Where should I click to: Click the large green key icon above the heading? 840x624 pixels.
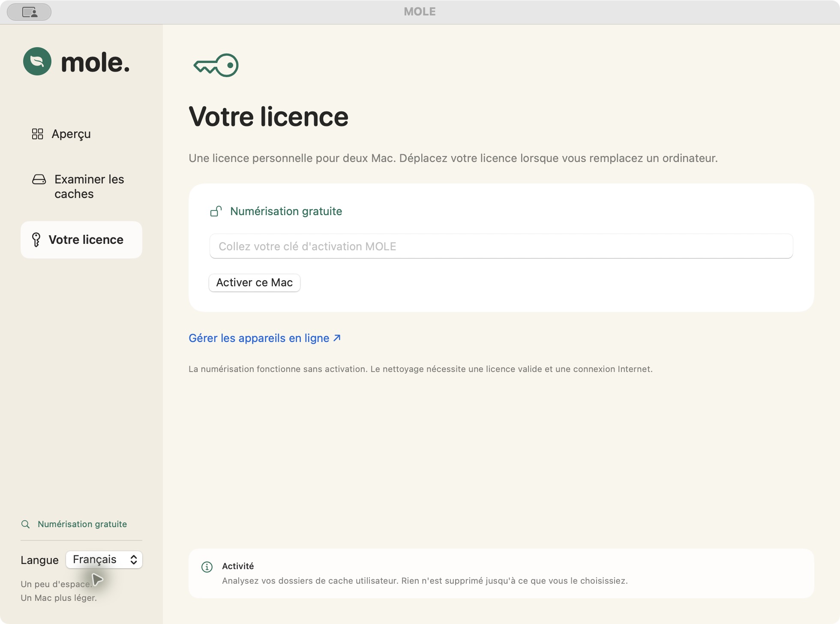[216, 65]
